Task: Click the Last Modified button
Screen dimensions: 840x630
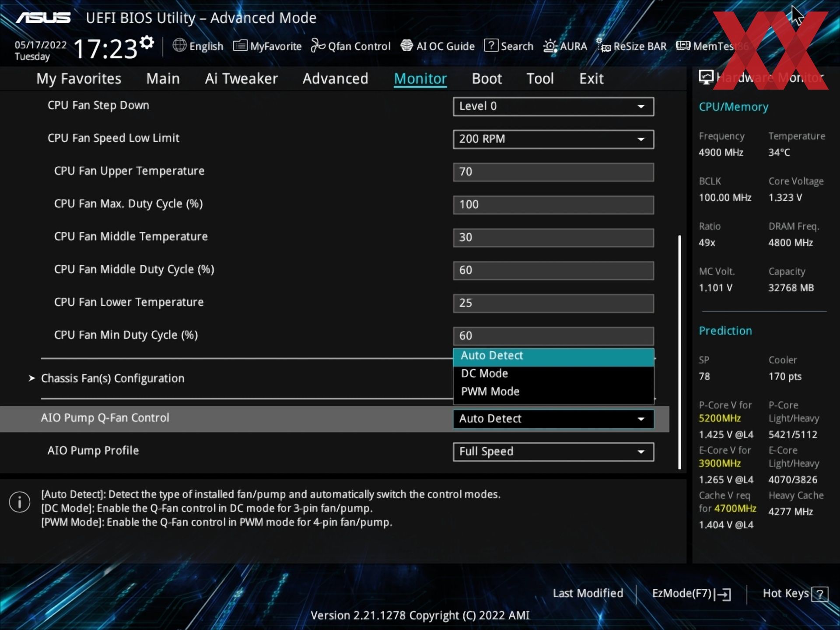Action: coord(588,593)
